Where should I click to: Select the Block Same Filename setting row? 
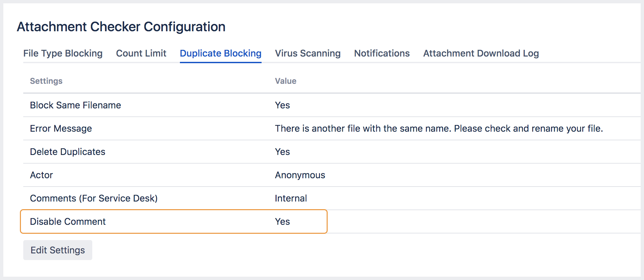click(75, 105)
